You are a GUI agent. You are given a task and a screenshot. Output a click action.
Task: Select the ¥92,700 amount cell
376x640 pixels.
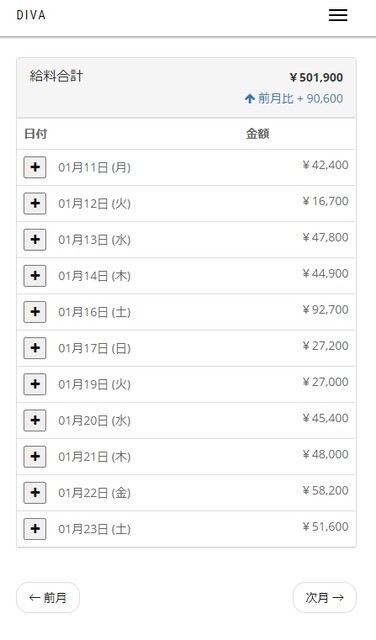pyautogui.click(x=325, y=309)
